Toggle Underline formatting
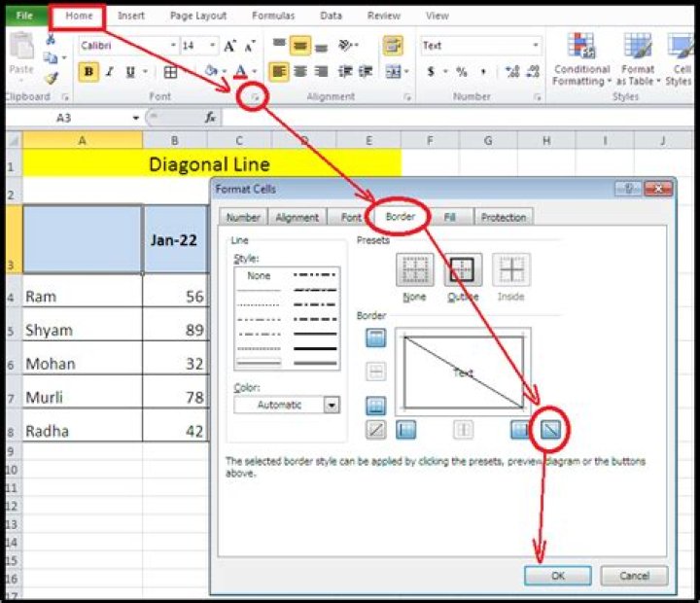Viewport: 700px width, 603px height. [130, 71]
